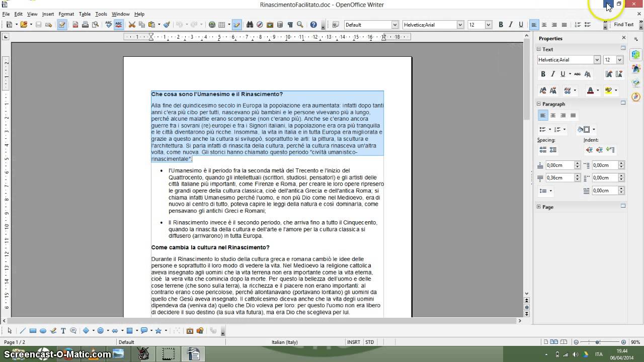Screen dimensions: 644x362
Task: Increase the Below Paragraph Spacing 0,36cm stepper
Action: pyautogui.click(x=578, y=176)
